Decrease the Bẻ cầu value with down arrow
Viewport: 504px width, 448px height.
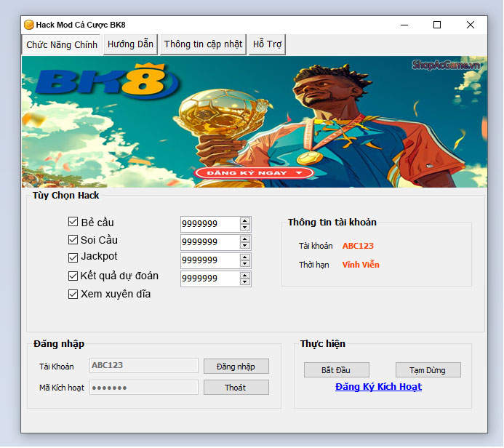(x=245, y=227)
